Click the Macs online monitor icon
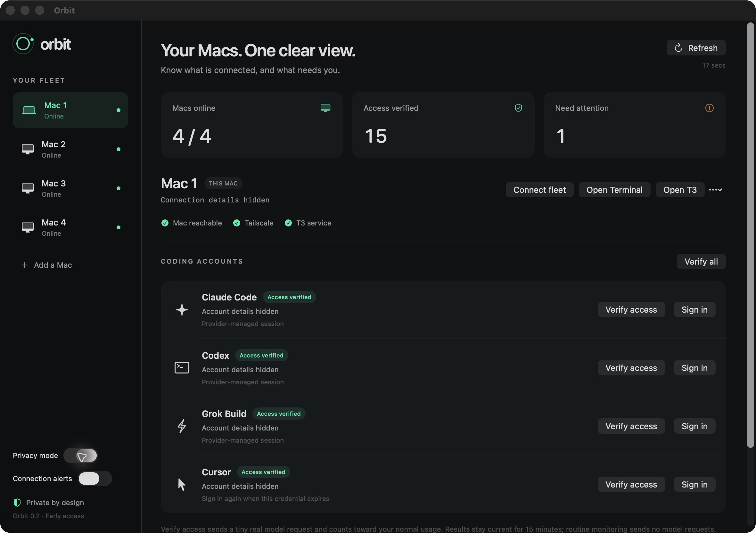Screen dimensions: 756x533 pos(325,108)
